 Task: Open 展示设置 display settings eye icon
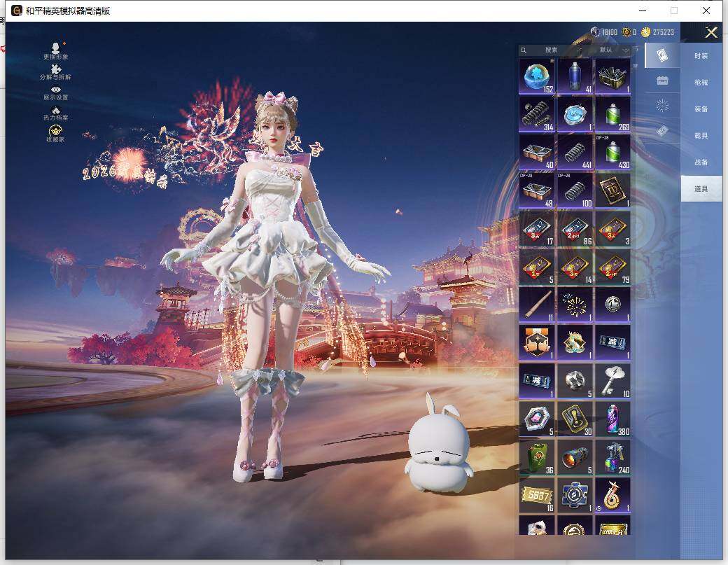(56, 93)
